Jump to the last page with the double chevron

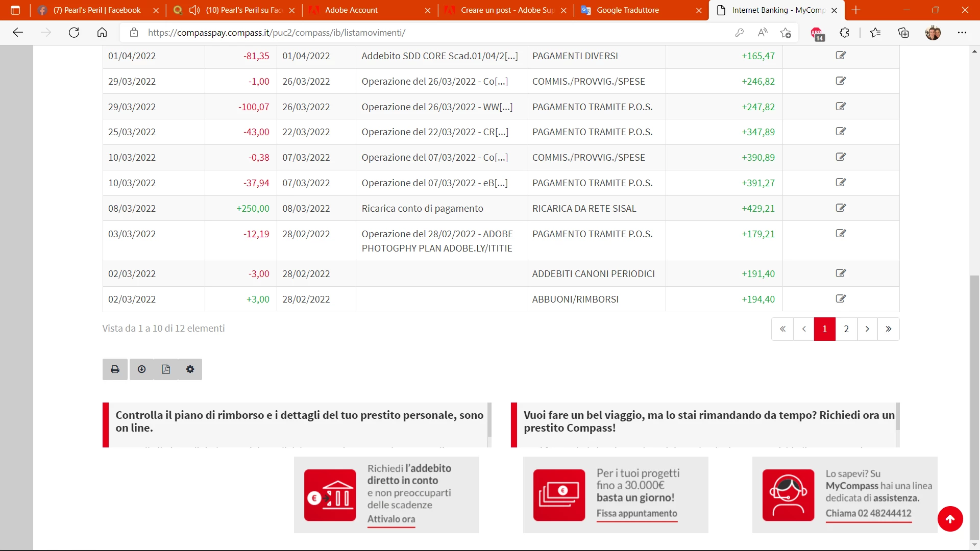coord(889,329)
